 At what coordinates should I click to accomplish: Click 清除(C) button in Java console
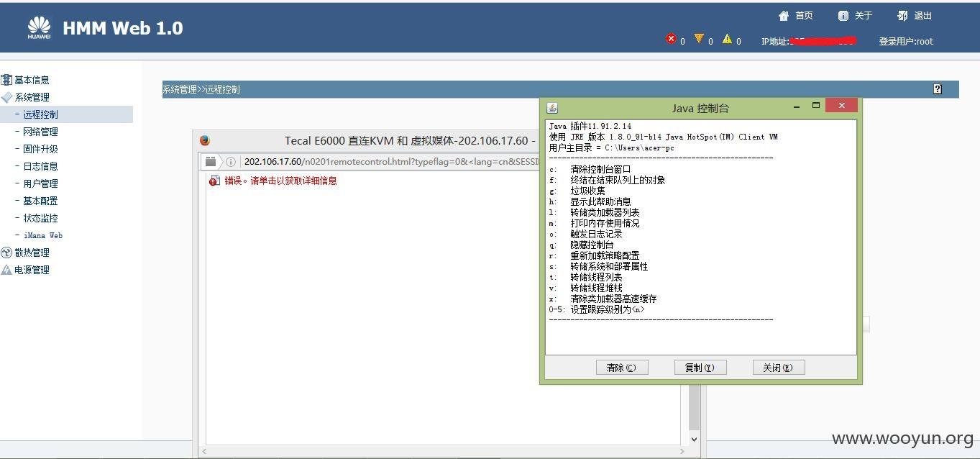(622, 368)
